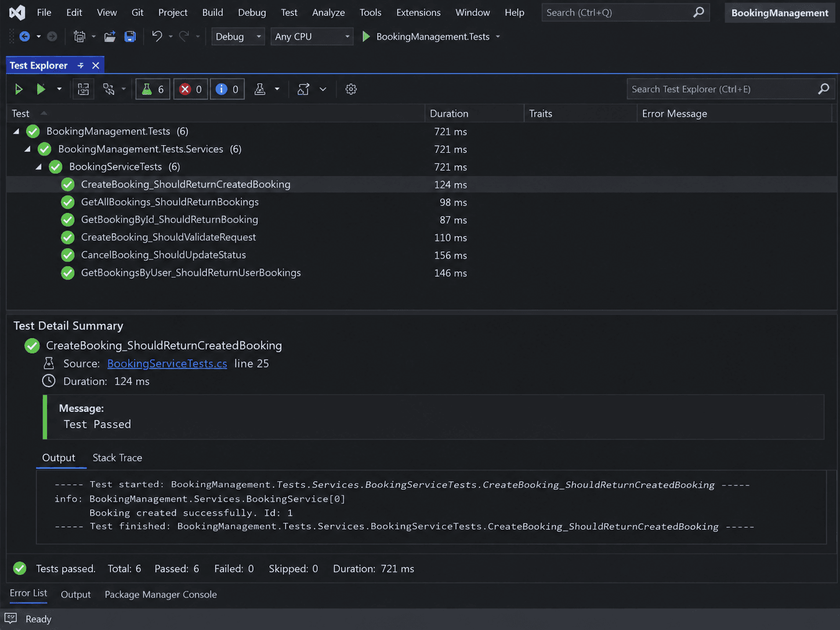Select GetBookingById_ShouldReturnBooking test
Image resolution: width=840 pixels, height=630 pixels.
169,219
